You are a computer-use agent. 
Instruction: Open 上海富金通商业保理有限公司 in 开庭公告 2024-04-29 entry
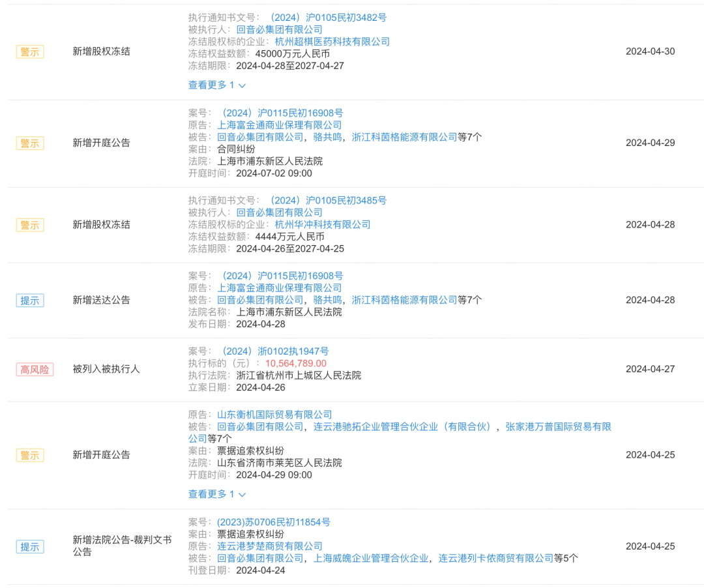click(x=279, y=125)
